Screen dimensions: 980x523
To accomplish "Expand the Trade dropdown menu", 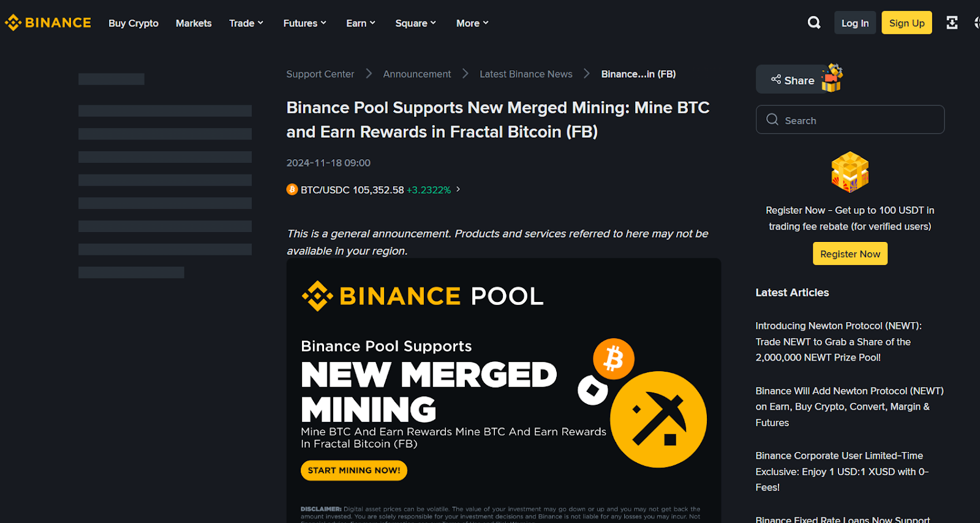I will click(246, 23).
